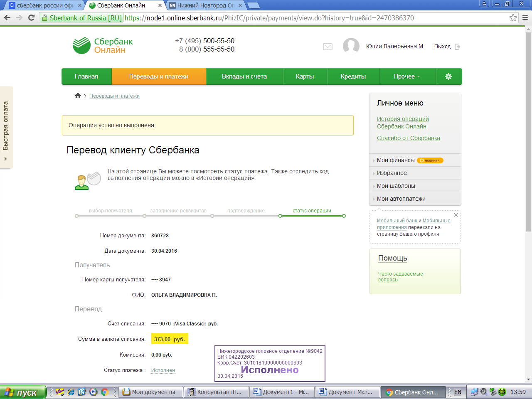Click the exit door icon beside Выход
The width and height of the screenshot is (532, 399).
click(458, 47)
